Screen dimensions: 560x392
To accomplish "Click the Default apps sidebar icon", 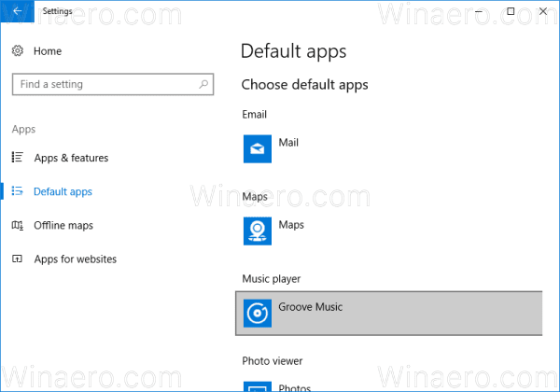I will (17, 191).
